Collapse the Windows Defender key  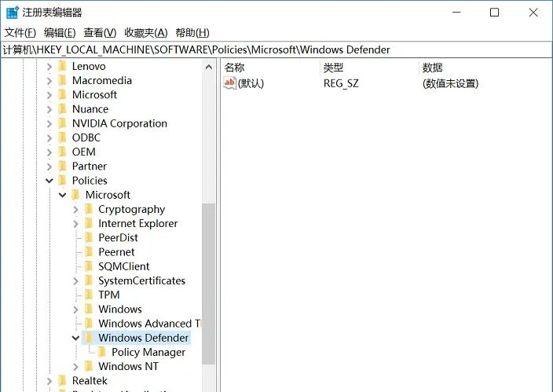click(75, 338)
